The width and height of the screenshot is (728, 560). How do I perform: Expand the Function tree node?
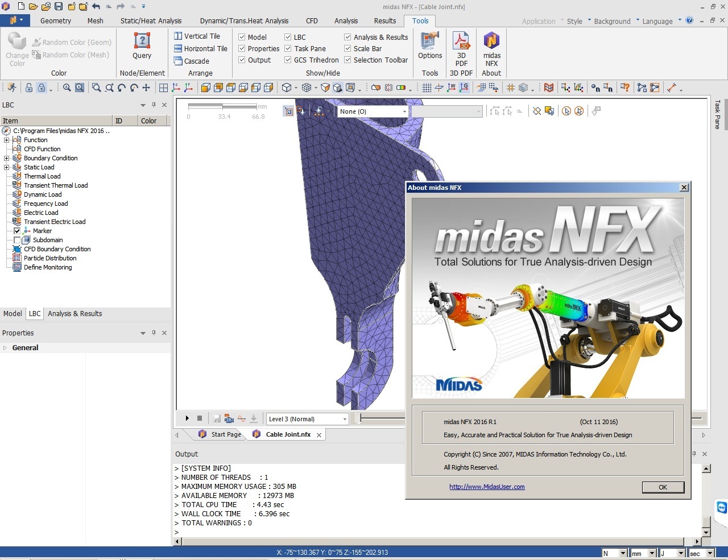pyautogui.click(x=6, y=140)
